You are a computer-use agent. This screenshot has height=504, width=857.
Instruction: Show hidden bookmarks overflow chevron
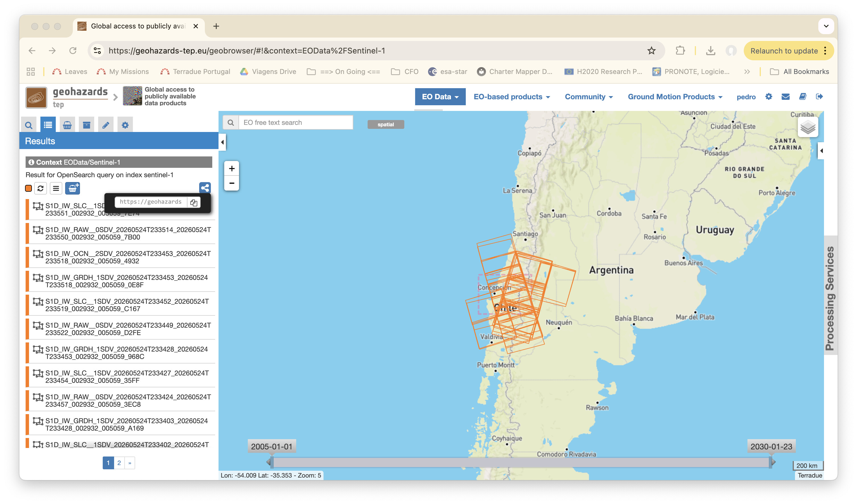click(747, 72)
